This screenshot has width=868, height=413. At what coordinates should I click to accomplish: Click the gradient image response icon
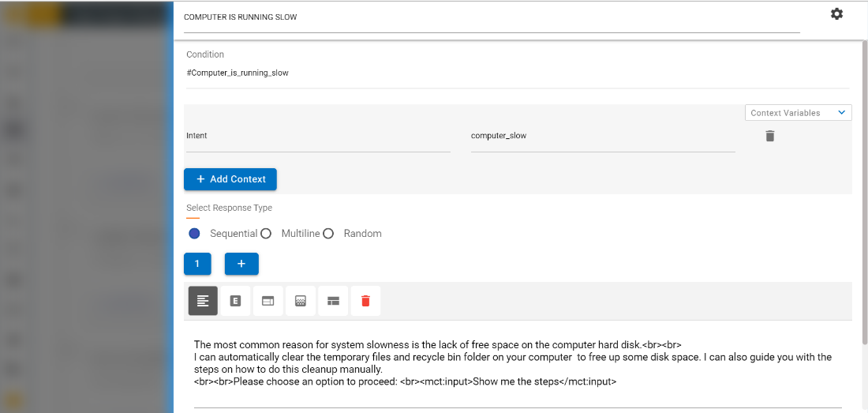click(301, 301)
